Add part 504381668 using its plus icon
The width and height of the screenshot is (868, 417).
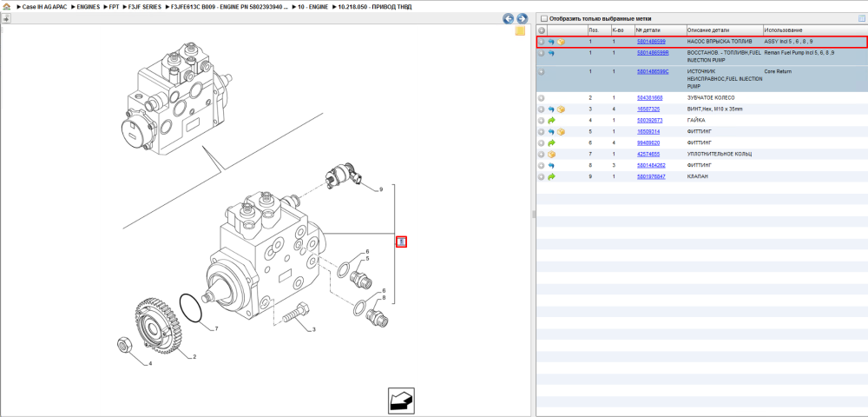pos(542,98)
